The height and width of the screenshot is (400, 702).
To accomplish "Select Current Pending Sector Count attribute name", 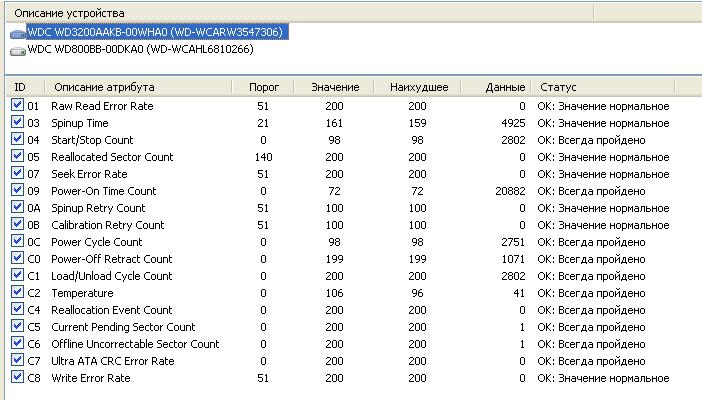I will click(x=123, y=327).
